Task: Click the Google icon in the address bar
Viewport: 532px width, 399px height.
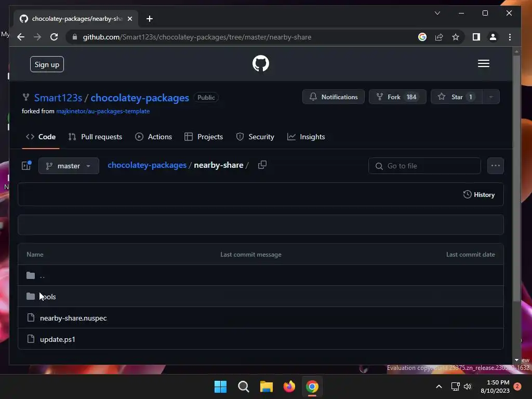Action: pos(422,37)
